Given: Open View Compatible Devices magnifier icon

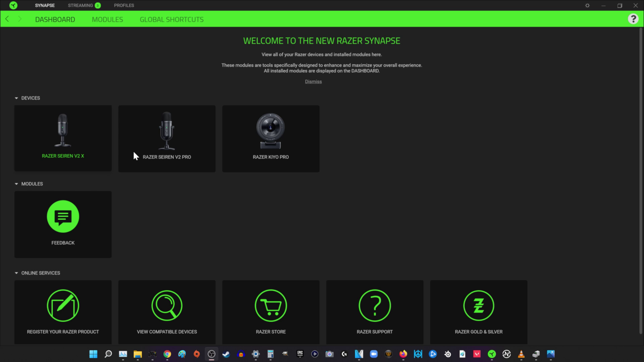Looking at the screenshot, I should point(167,306).
